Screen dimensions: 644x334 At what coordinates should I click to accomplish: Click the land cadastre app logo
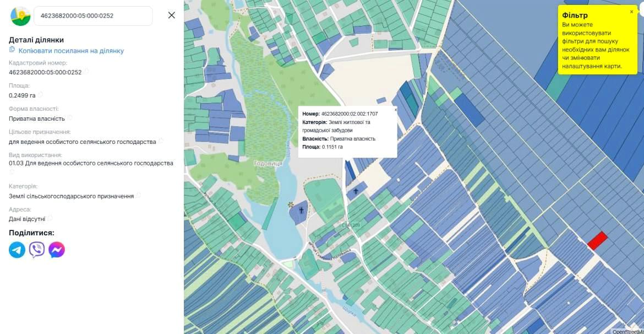click(x=20, y=16)
